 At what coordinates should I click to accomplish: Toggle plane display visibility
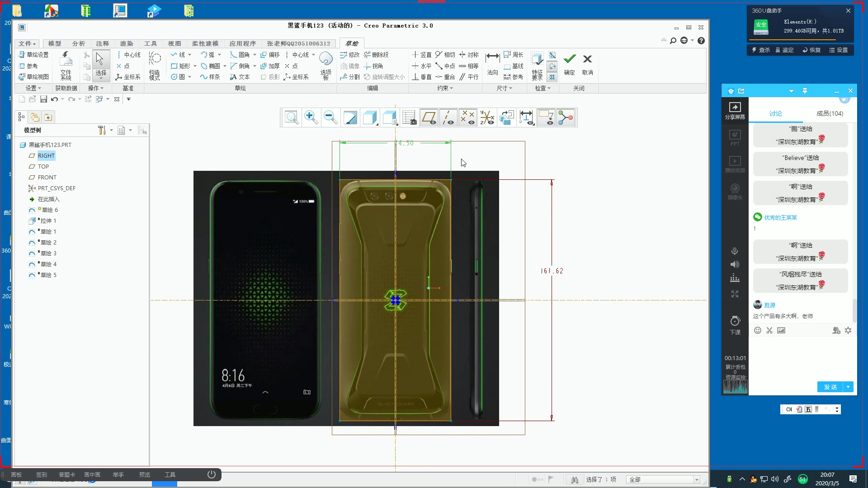pos(429,117)
